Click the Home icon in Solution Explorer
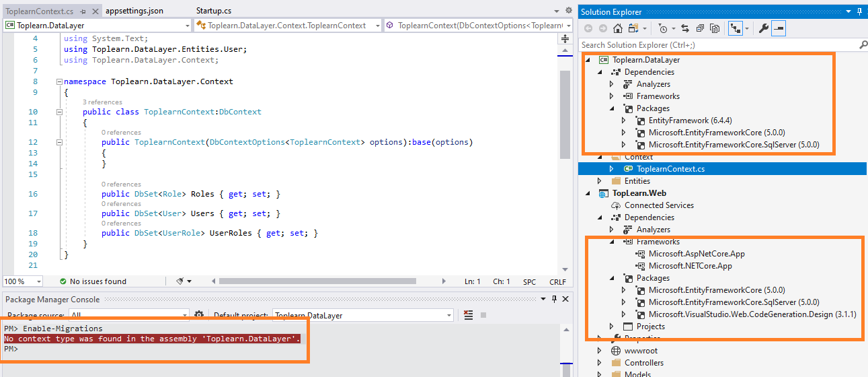 [618, 28]
